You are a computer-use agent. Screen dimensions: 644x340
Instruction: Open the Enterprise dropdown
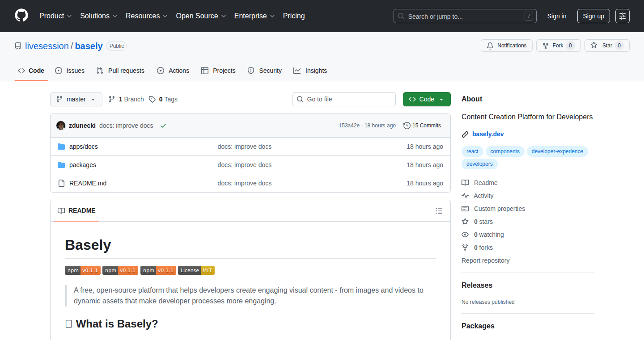[x=254, y=16]
